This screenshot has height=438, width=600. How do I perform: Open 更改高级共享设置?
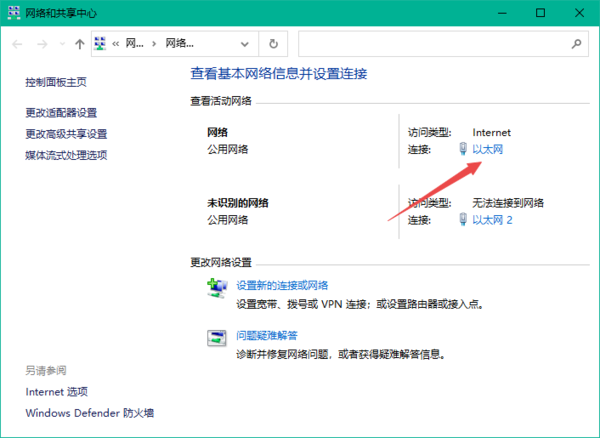[66, 134]
